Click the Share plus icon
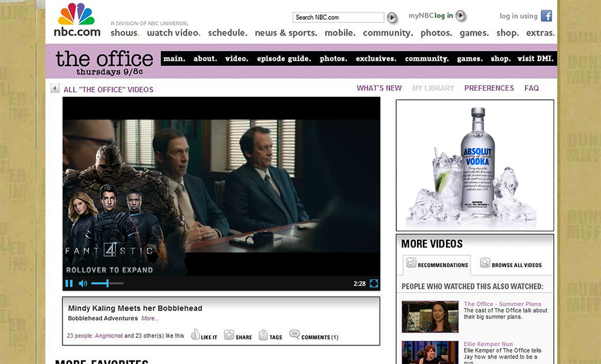The image size is (601, 364). (x=229, y=335)
